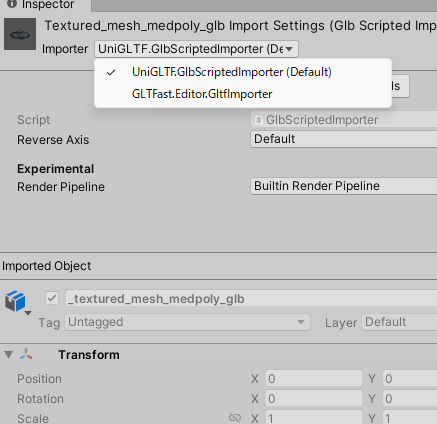This screenshot has width=437, height=424.
Task: Click the Inspector info icon
Action: tap(12, 4)
